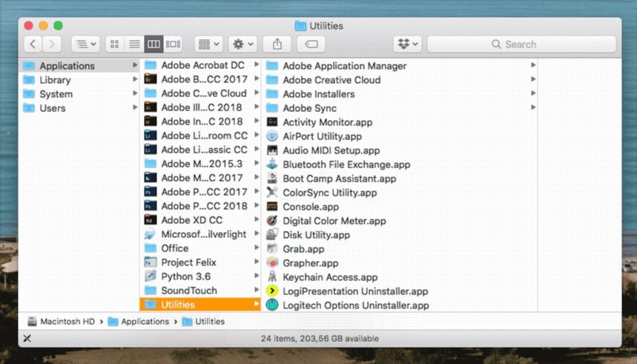This screenshot has width=637, height=364.
Task: Click the Search field
Action: (521, 44)
